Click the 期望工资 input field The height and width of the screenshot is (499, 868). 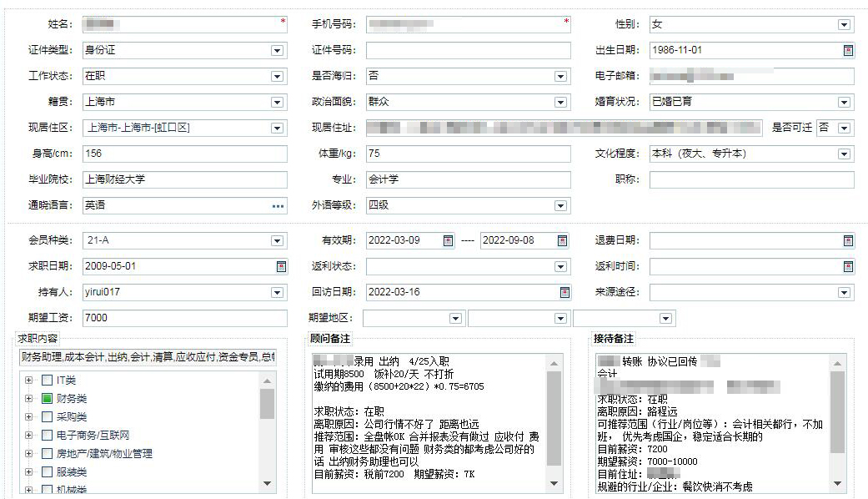[x=185, y=318]
